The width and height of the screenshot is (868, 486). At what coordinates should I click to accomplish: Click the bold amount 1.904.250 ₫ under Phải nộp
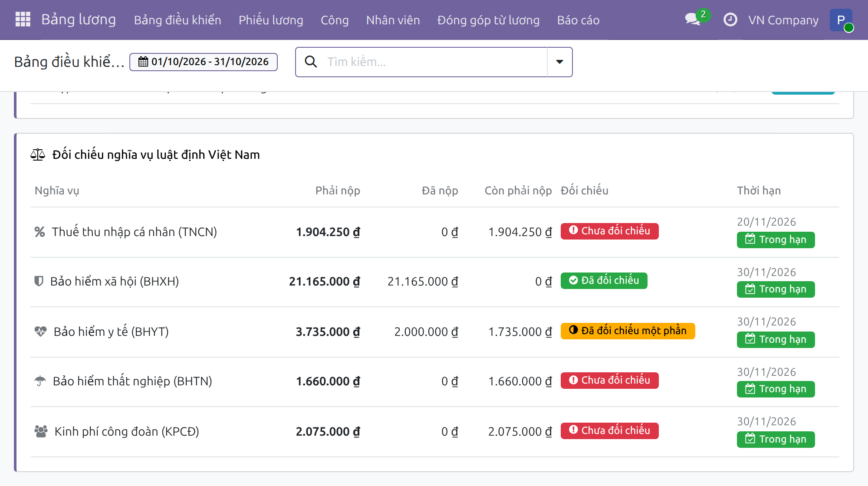(x=328, y=232)
